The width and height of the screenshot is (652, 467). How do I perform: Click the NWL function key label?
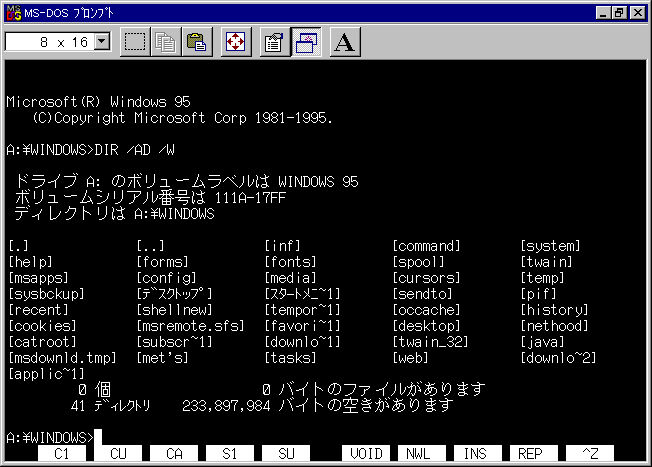tap(422, 453)
